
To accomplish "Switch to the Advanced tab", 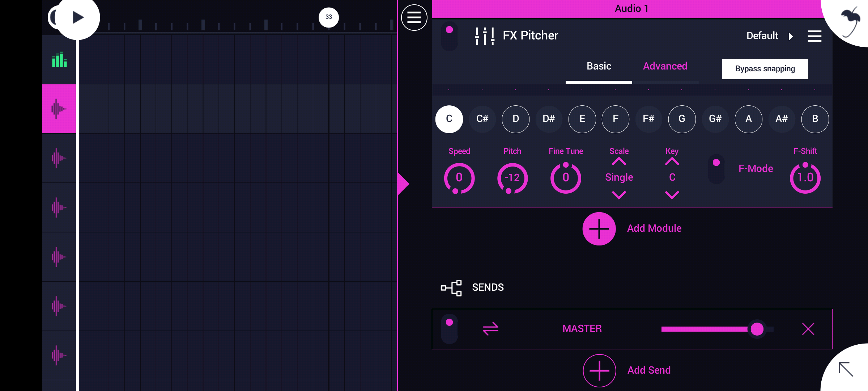I will pyautogui.click(x=665, y=66).
